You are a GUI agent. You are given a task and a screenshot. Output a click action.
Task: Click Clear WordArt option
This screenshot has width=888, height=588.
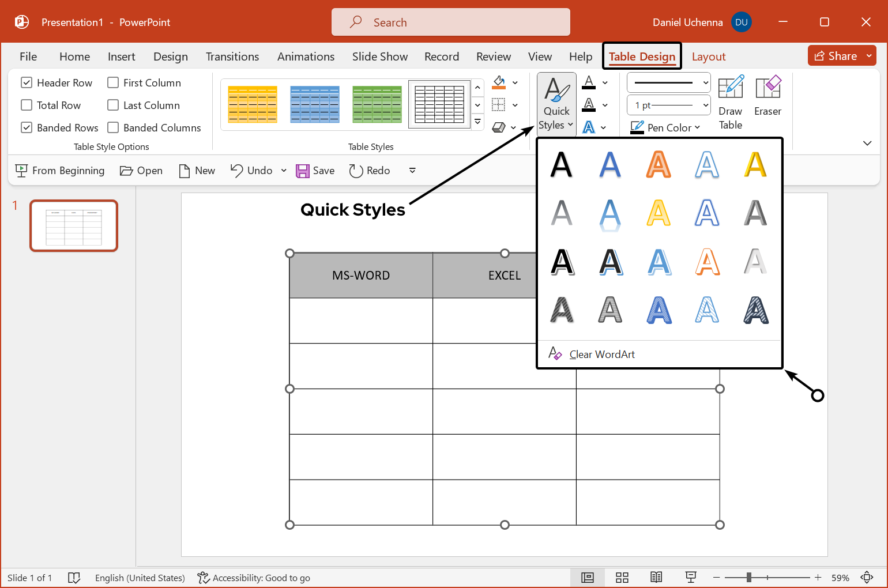tap(601, 355)
